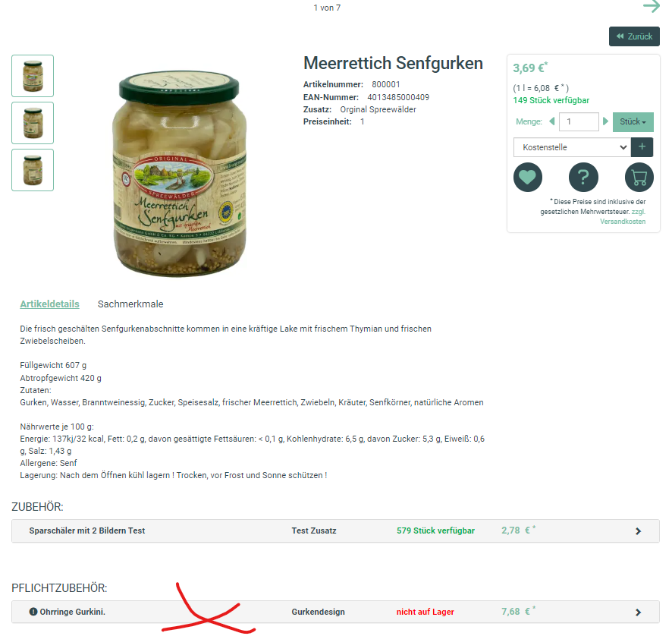Expand Ohrringe Gurkini row chevron
The height and width of the screenshot is (636, 672).
click(638, 612)
